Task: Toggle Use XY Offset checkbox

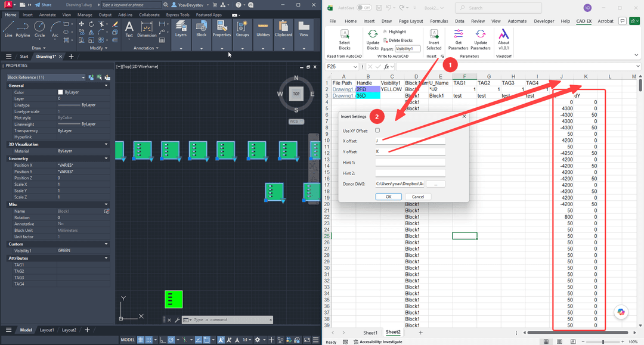Action: (377, 130)
